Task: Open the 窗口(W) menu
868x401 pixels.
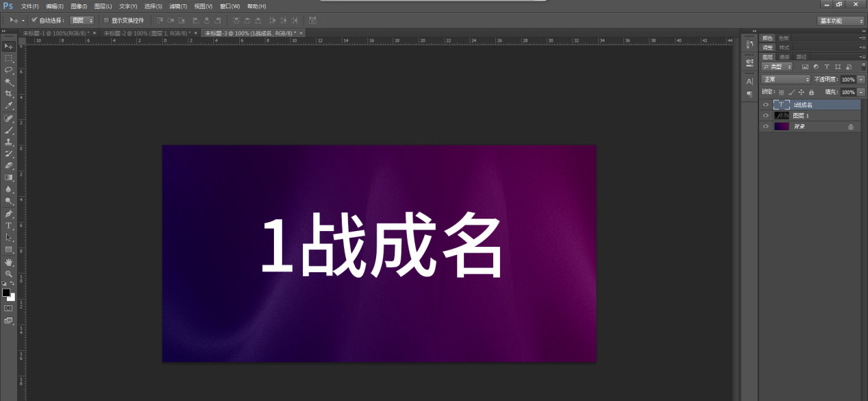Action: click(x=230, y=6)
